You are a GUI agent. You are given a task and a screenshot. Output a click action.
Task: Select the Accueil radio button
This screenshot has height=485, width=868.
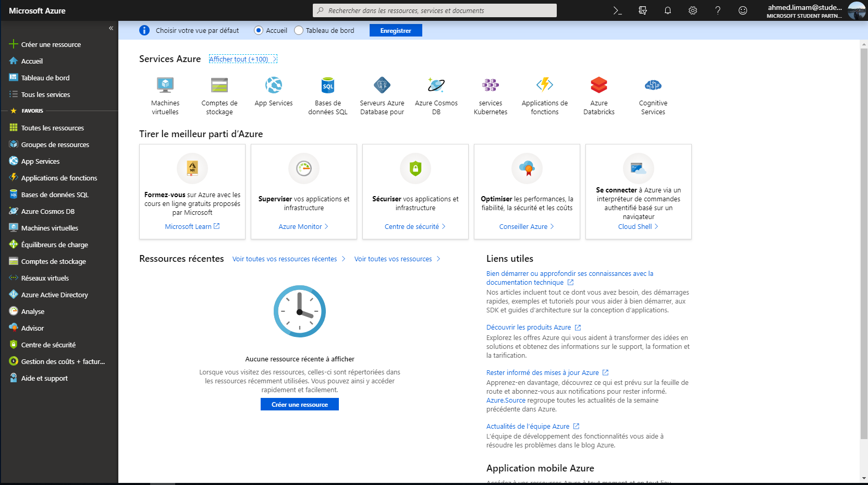(259, 30)
